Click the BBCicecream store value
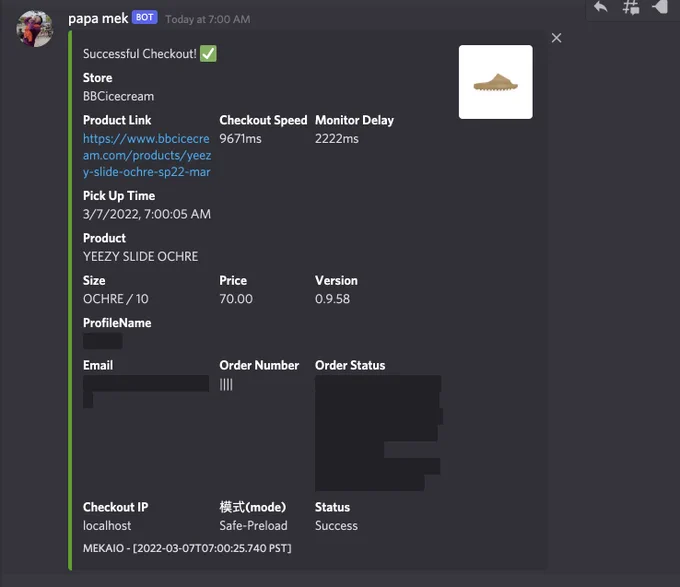 118,96
